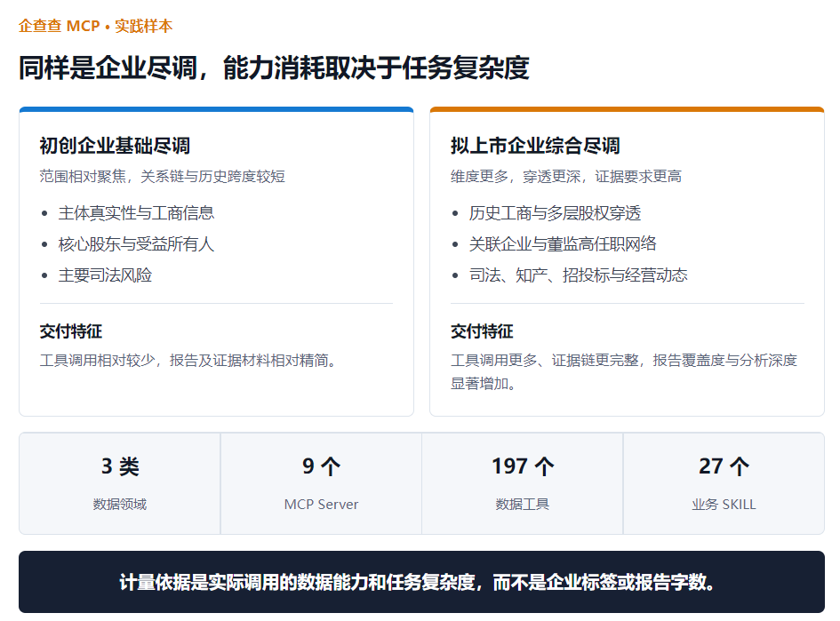Click the headline 同样是企业尽调，能力消耗取决于任务复杂度
The height and width of the screenshot is (621, 840).
(x=274, y=68)
